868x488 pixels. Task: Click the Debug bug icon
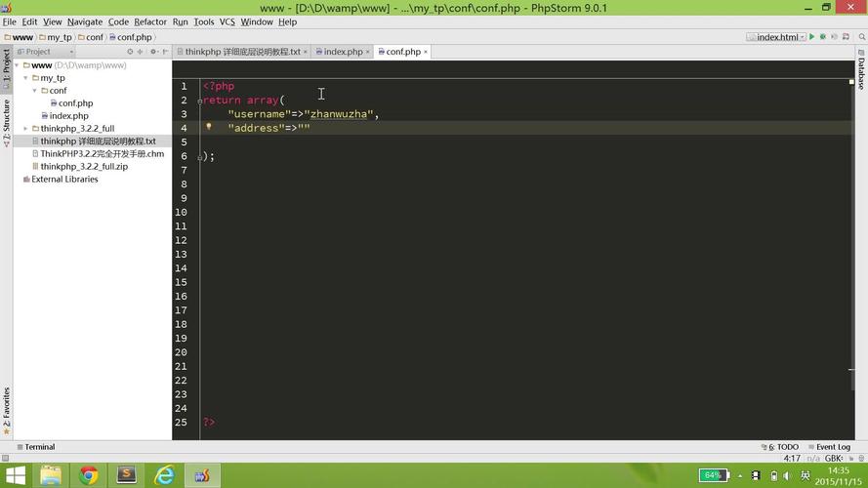tap(824, 37)
